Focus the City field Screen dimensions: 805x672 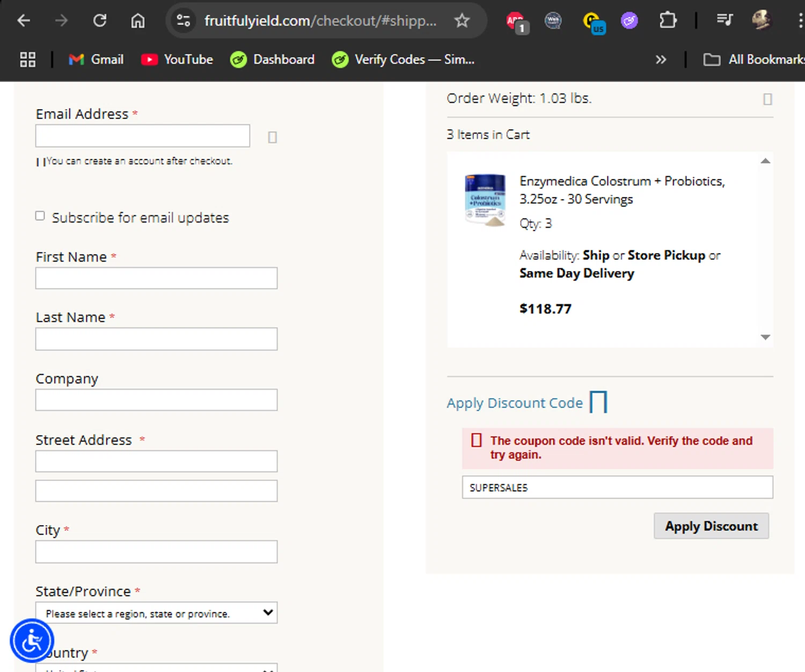point(156,552)
